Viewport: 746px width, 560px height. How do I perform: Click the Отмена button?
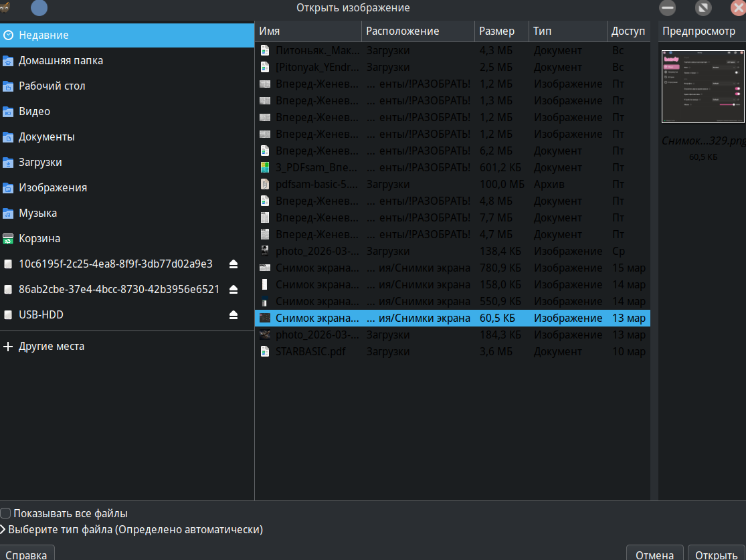tap(654, 553)
